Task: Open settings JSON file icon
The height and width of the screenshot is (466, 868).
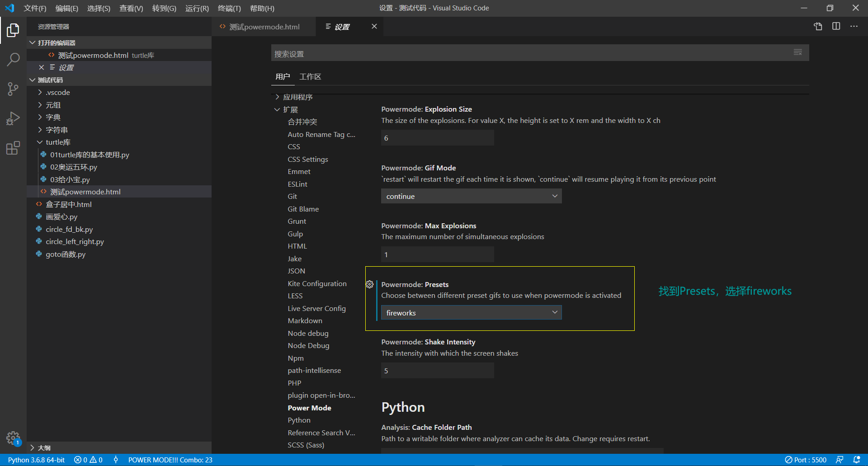Action: tap(818, 26)
